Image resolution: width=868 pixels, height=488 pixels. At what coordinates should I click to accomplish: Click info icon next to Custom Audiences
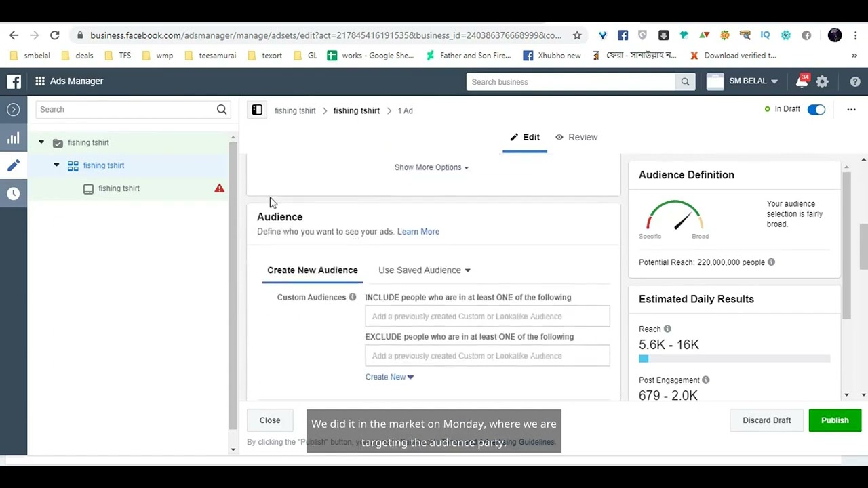click(352, 297)
